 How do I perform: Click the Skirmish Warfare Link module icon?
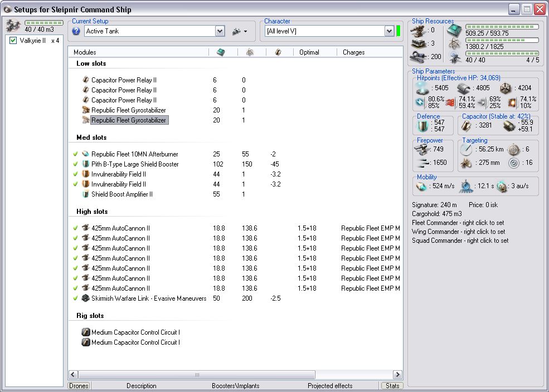(85, 298)
